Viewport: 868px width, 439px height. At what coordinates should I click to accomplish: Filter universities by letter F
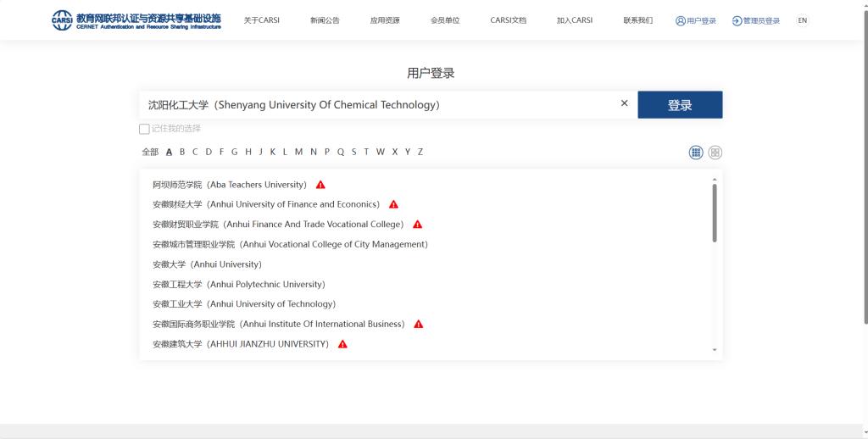221,152
